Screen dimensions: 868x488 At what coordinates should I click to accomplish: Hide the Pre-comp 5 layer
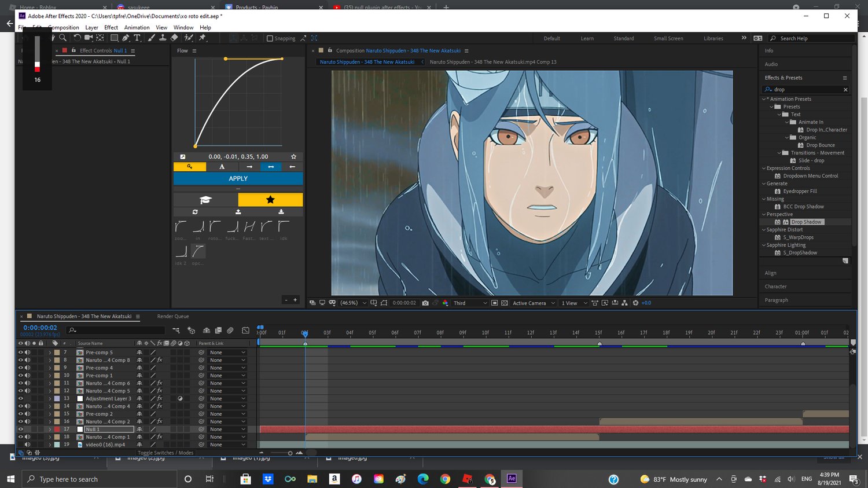(x=21, y=352)
